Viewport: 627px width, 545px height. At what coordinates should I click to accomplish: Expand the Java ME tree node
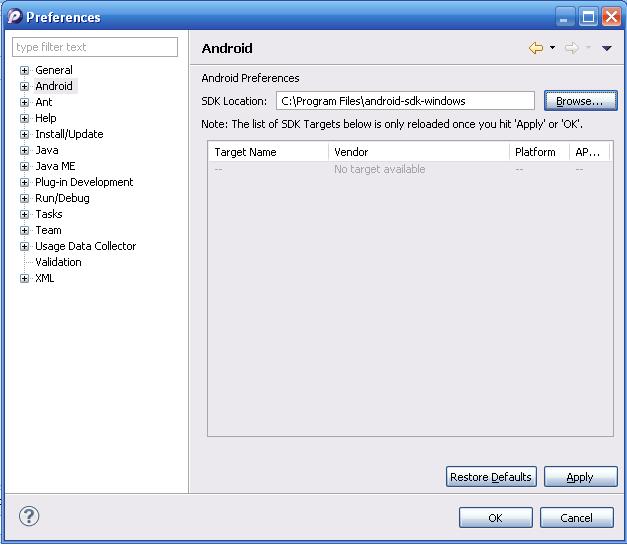click(x=24, y=166)
